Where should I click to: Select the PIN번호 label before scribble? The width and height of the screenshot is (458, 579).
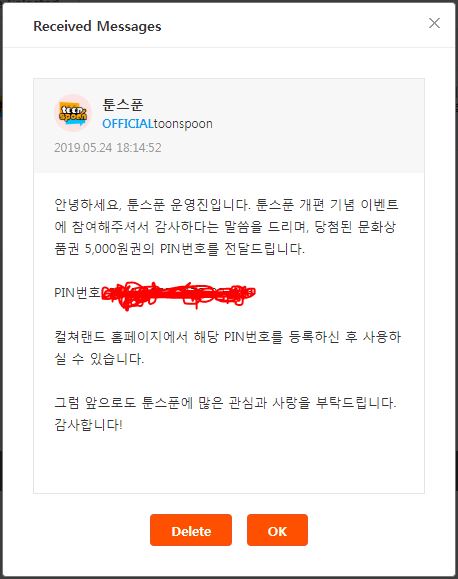[77, 293]
